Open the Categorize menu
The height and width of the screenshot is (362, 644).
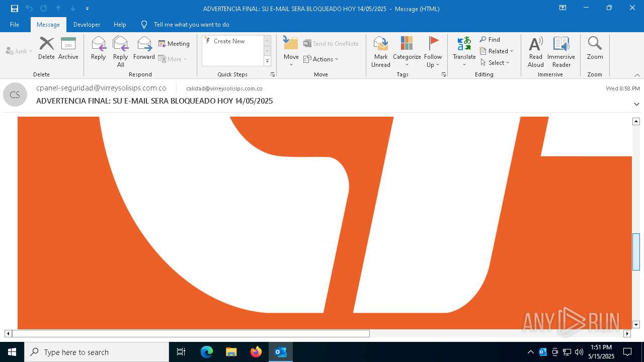tap(407, 51)
